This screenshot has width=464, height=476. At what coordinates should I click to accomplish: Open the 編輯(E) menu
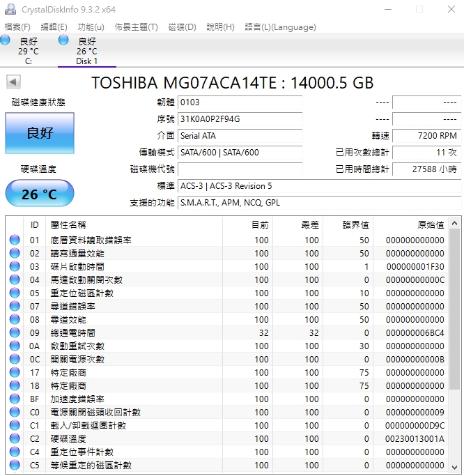(x=54, y=27)
